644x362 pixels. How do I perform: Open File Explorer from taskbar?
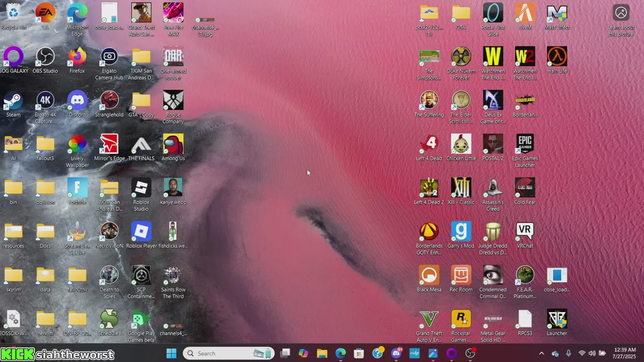[x=322, y=353]
